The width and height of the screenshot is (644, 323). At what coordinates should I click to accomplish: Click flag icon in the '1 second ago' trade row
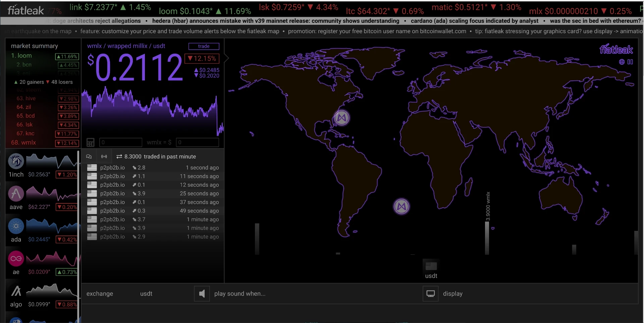[92, 168]
